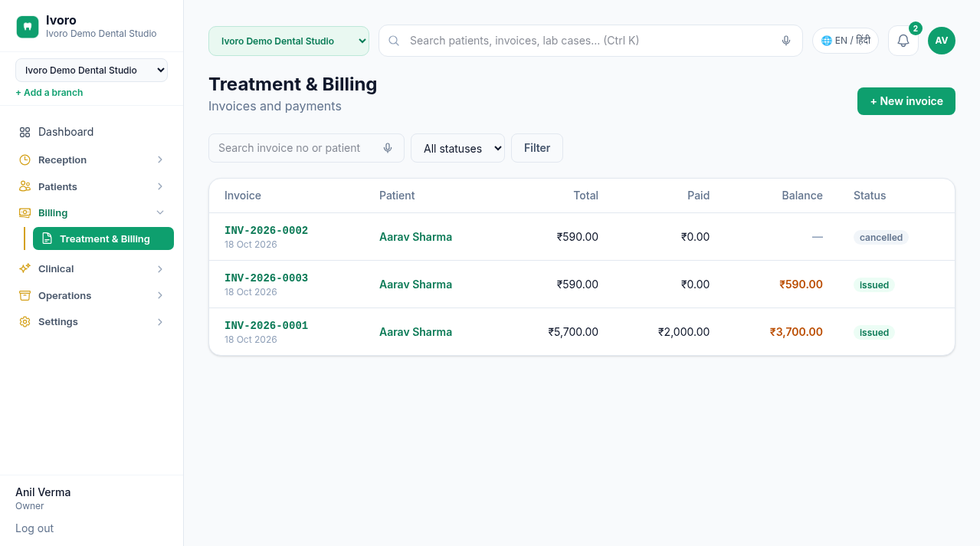Focus the Search invoice no or patient field

pos(306,148)
